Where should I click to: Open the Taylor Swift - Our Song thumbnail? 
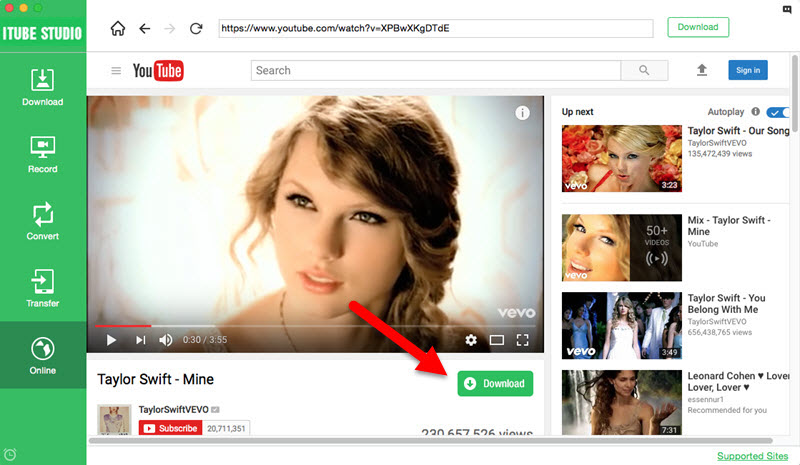coord(621,159)
